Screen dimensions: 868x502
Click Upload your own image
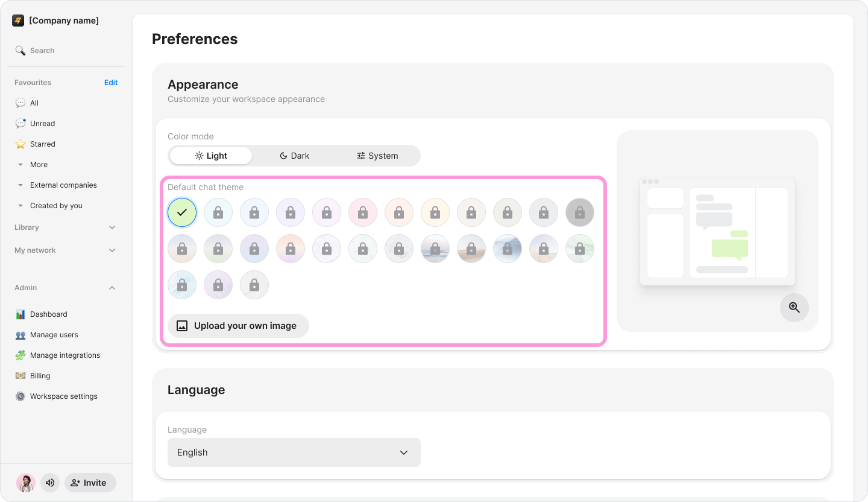click(x=238, y=326)
